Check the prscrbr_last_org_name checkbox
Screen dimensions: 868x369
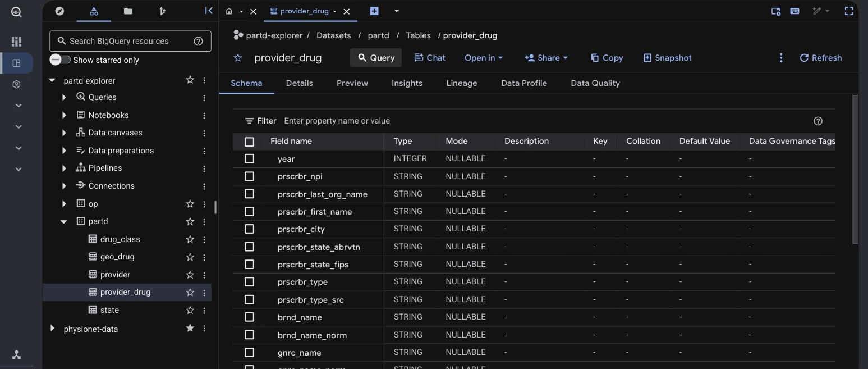[250, 194]
